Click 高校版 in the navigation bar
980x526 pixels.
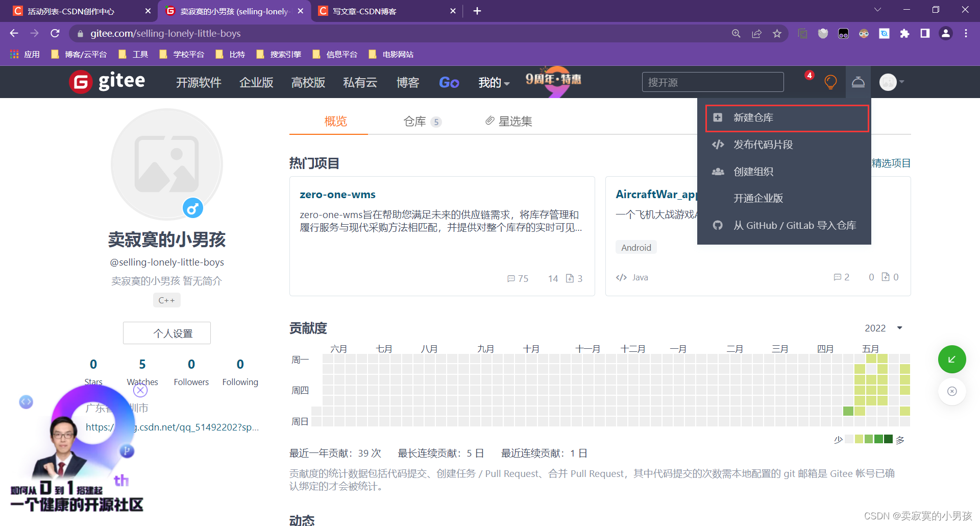pos(308,82)
